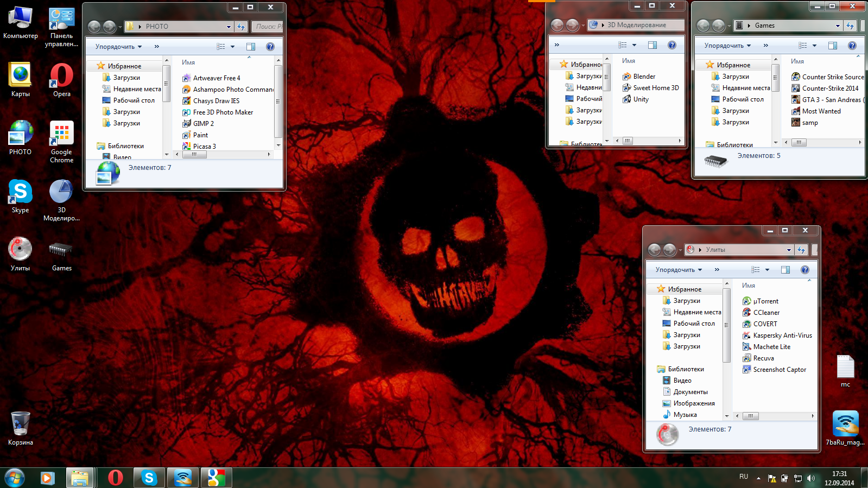
Task: Go back in the Улиты window
Action: 654,250
